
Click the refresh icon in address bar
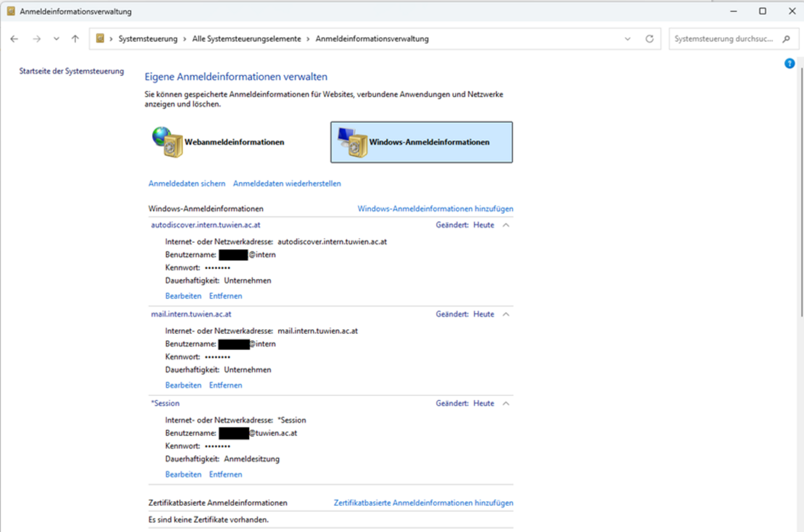point(649,39)
